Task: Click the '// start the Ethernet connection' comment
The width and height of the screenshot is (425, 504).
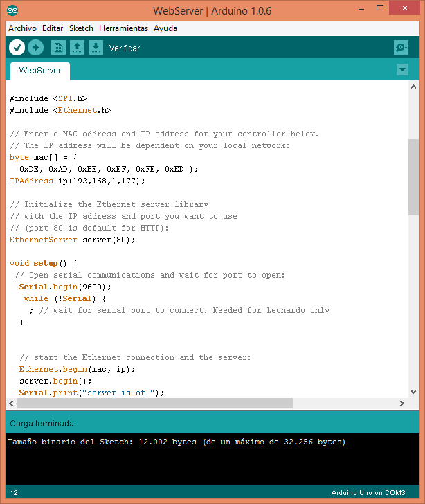Action: click(135, 357)
